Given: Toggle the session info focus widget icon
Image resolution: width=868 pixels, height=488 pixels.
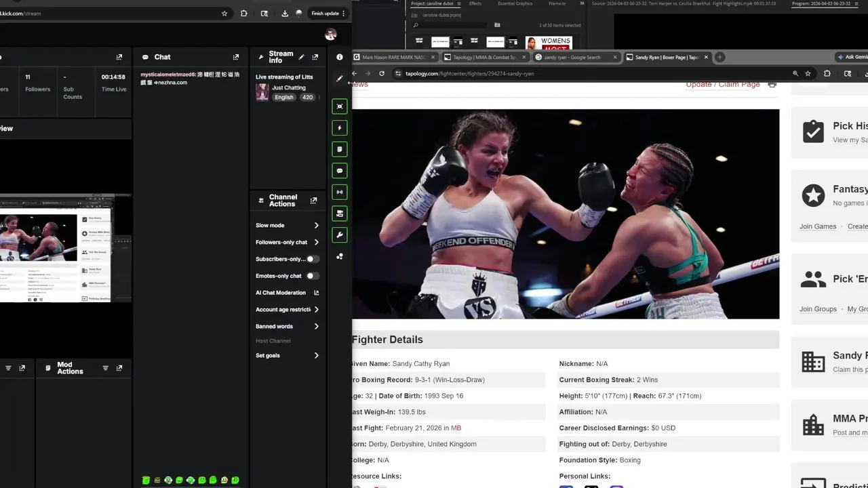Looking at the screenshot, I should pos(340,106).
